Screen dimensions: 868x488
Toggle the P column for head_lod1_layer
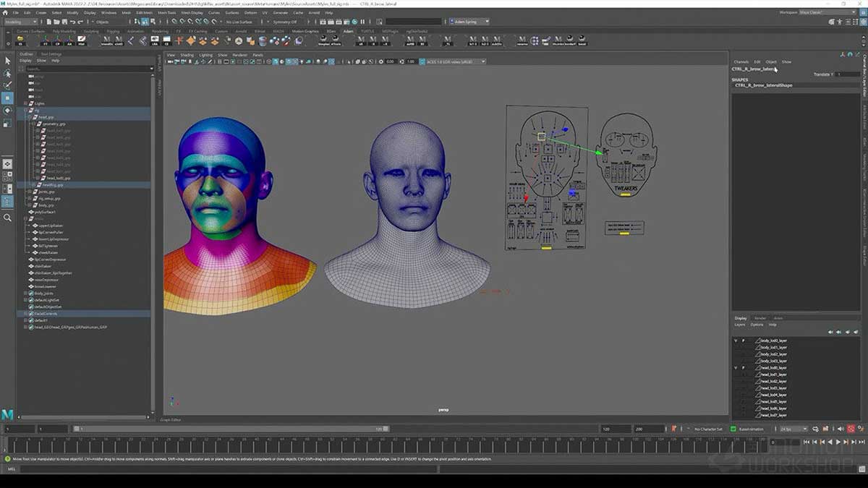744,374
